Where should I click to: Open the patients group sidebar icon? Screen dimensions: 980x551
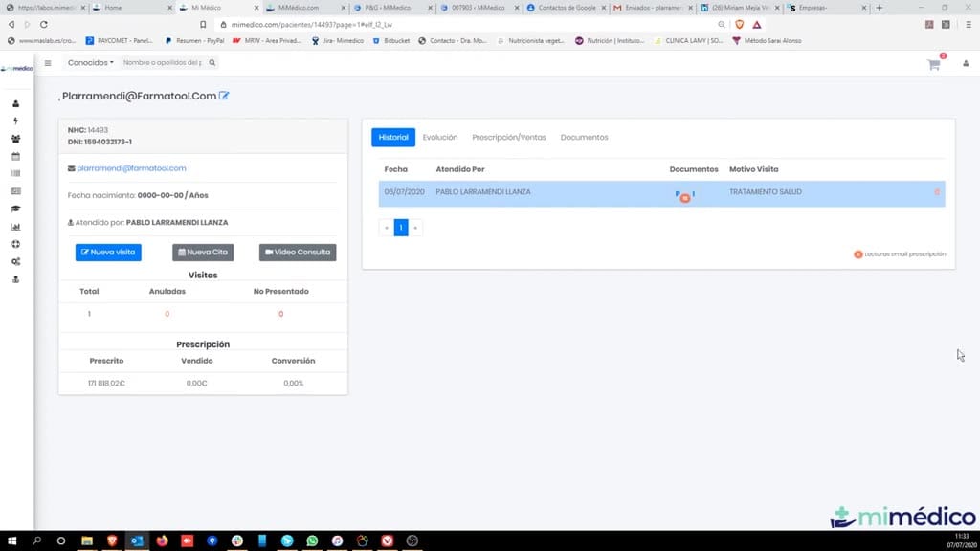click(15, 139)
